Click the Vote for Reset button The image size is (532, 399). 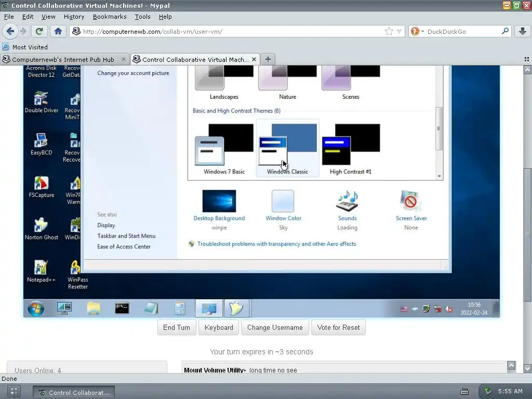pyautogui.click(x=338, y=327)
